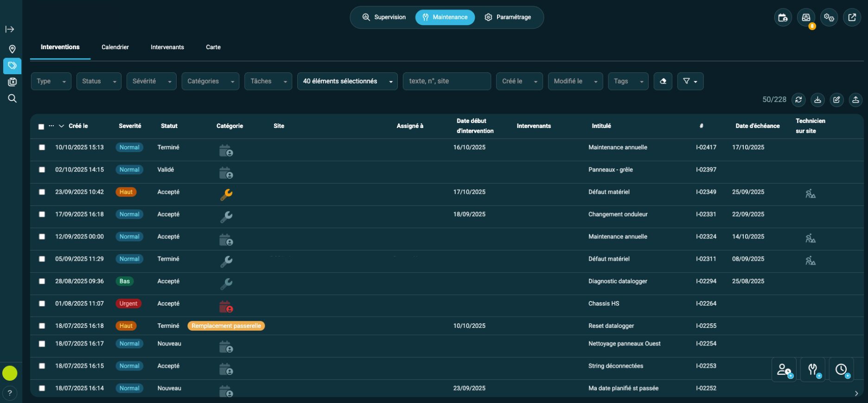Toggle the select-all checkbox in header
This screenshot has height=403, width=868.
tap(41, 127)
